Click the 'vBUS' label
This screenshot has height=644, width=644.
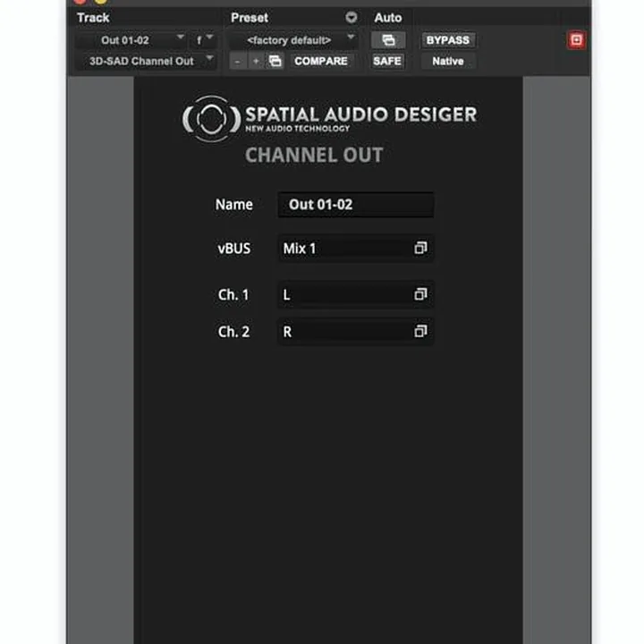tap(234, 249)
